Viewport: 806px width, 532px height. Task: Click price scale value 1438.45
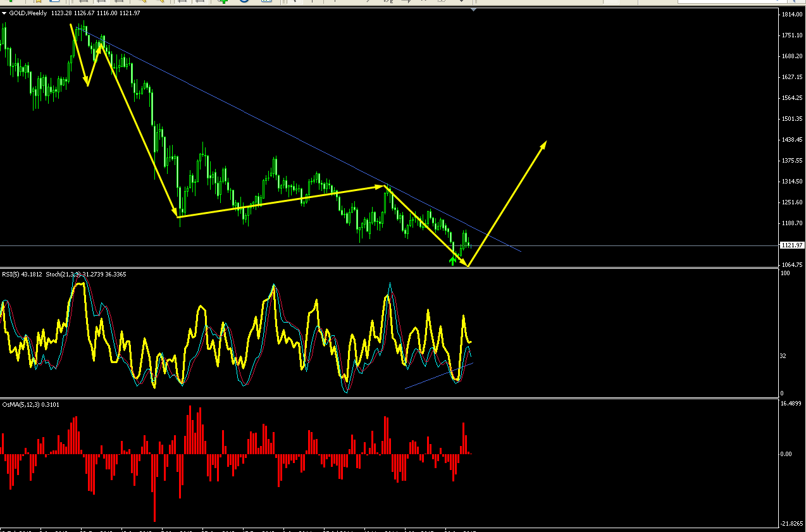(791, 139)
